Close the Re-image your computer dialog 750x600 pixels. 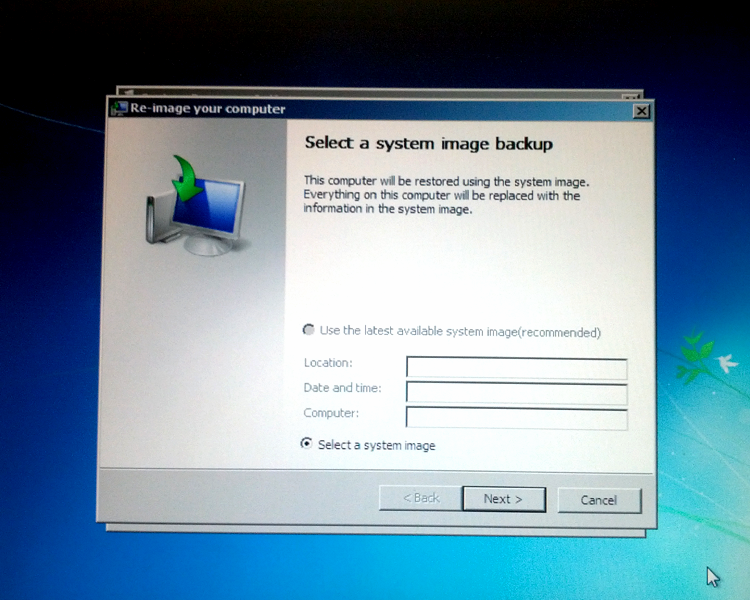(x=641, y=111)
